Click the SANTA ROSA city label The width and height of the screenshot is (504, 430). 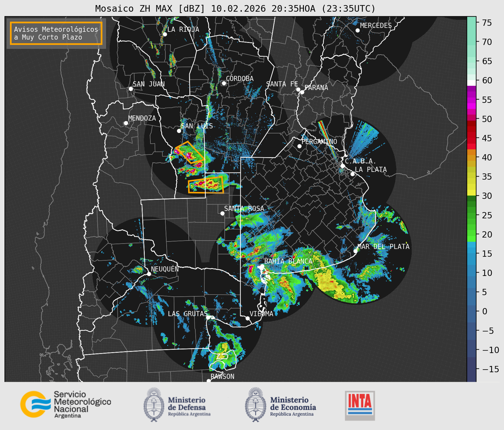tap(244, 208)
